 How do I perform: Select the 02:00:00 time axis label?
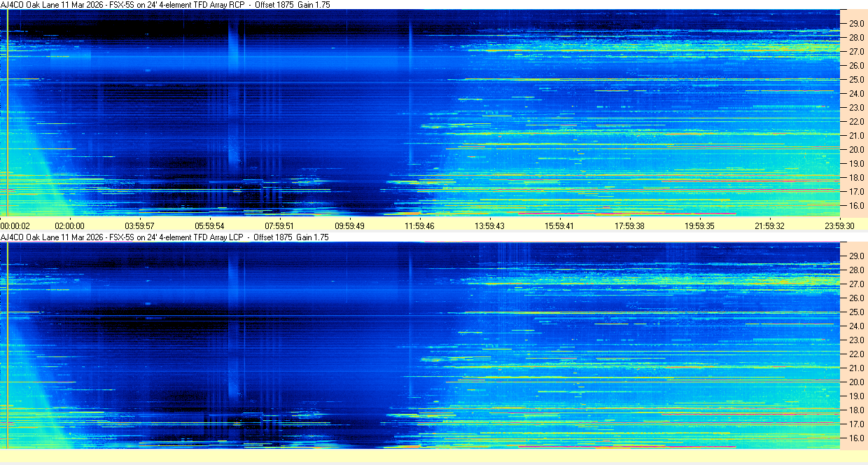click(70, 225)
